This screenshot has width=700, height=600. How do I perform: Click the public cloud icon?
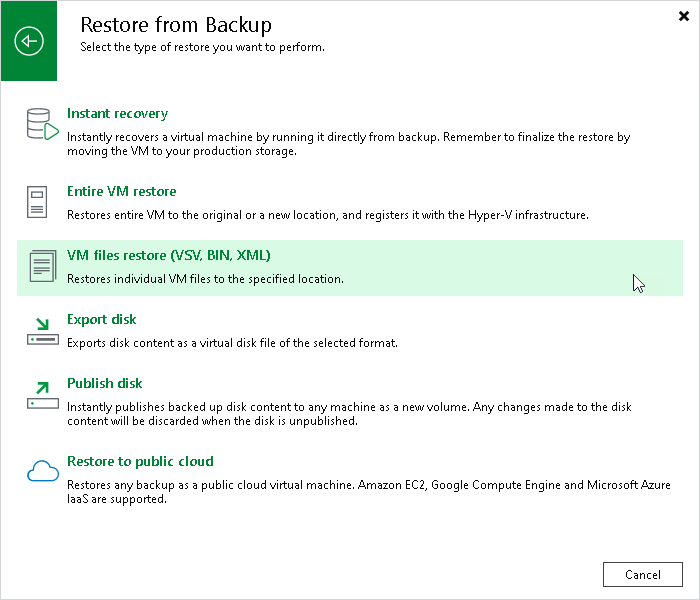43,471
